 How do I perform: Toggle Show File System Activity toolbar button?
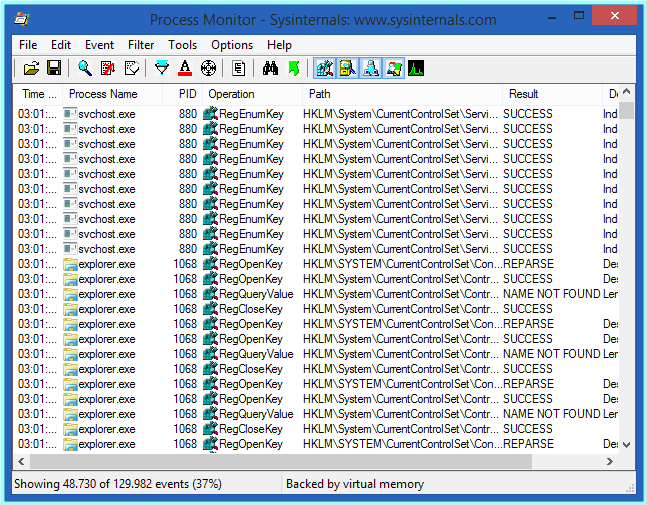pos(347,68)
